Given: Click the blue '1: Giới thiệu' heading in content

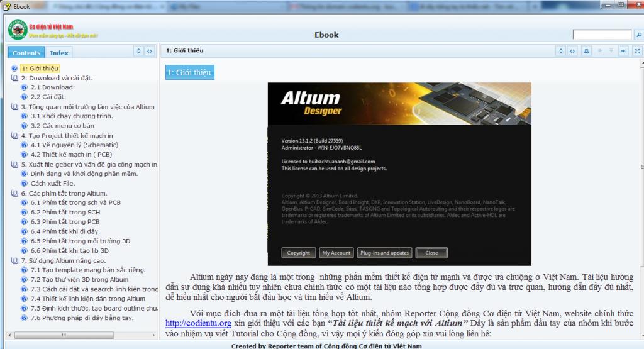Looking at the screenshot, I should coord(190,72).
